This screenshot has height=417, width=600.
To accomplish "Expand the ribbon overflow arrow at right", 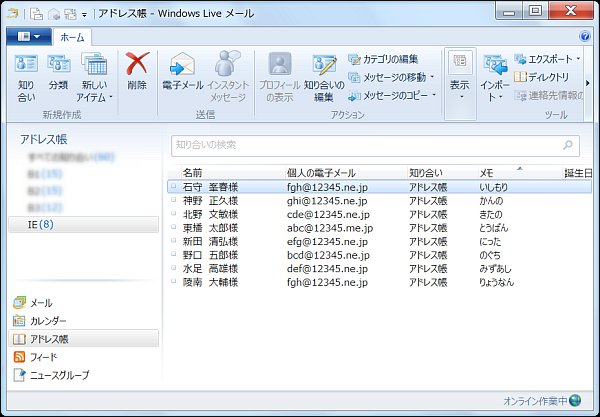I will click(588, 83).
